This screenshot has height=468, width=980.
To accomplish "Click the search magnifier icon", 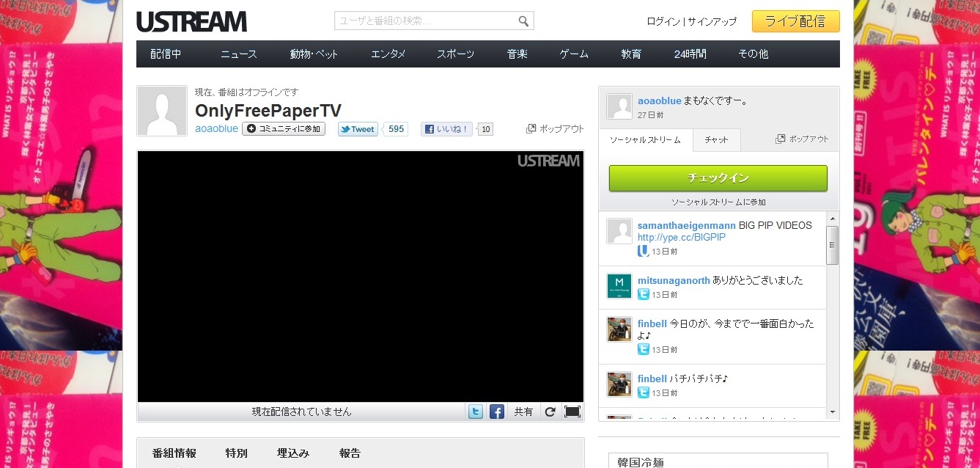I will pyautogui.click(x=523, y=21).
